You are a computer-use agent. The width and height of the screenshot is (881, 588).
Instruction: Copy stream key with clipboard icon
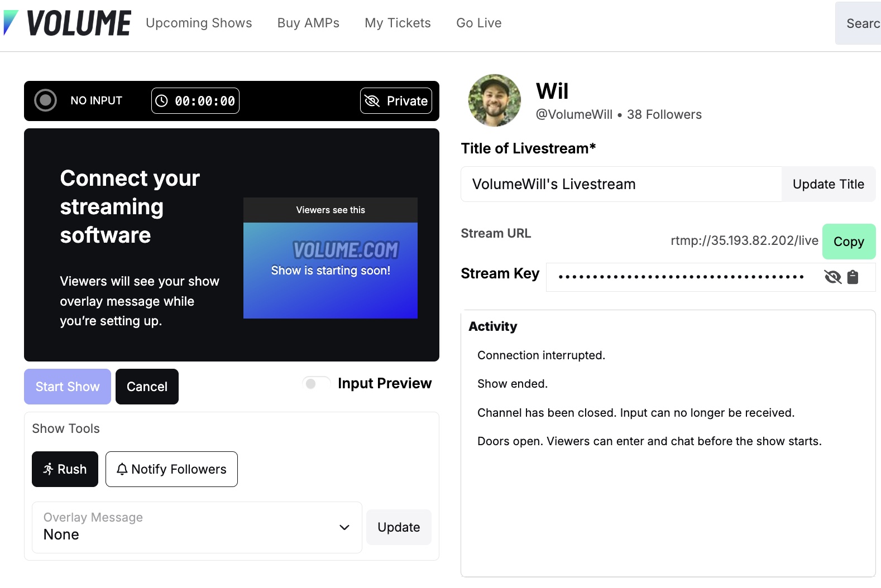(853, 277)
